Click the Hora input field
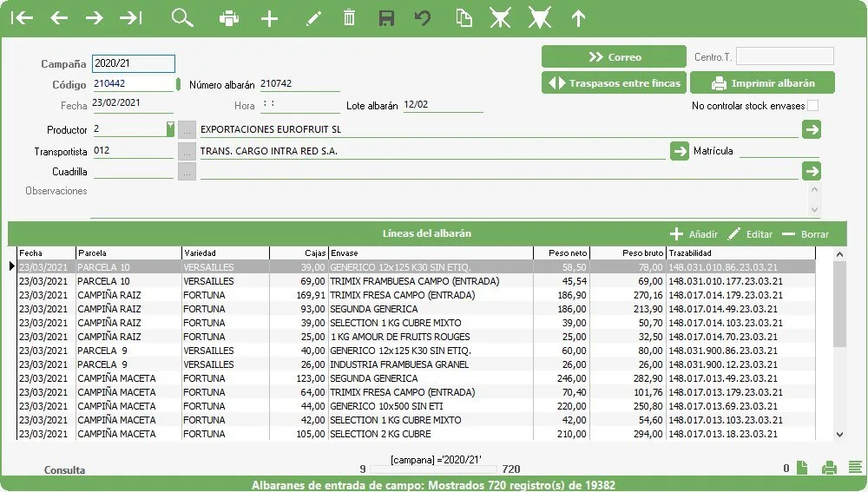 [x=300, y=105]
